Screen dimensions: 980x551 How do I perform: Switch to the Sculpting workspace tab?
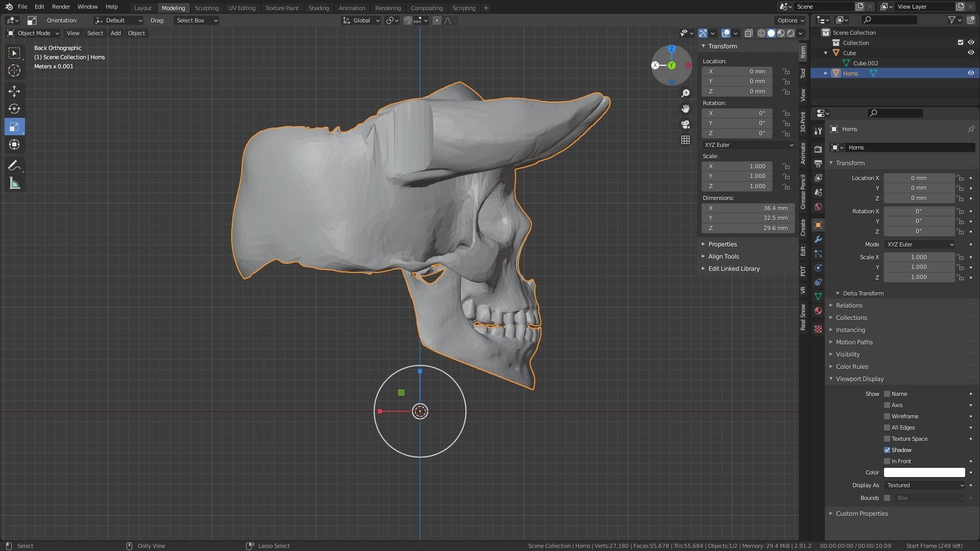tap(207, 8)
